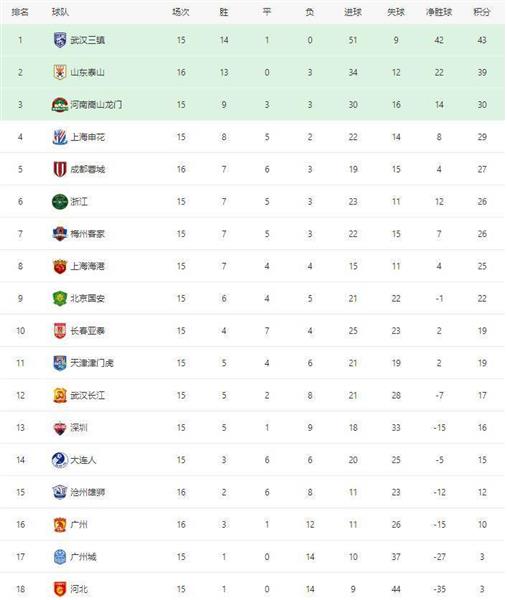The width and height of the screenshot is (507, 600).
Task: Sort by the 净胜球 column header
Action: [x=439, y=12]
